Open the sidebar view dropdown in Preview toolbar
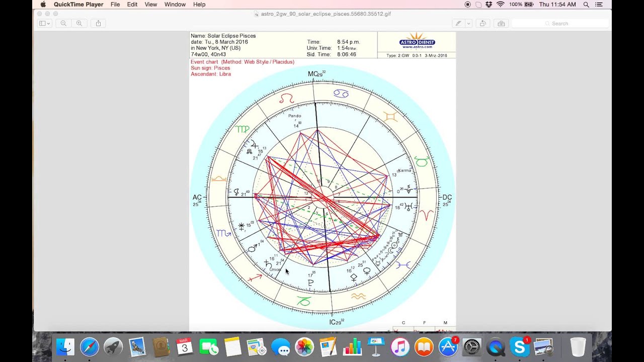644x362 pixels. 45,23
